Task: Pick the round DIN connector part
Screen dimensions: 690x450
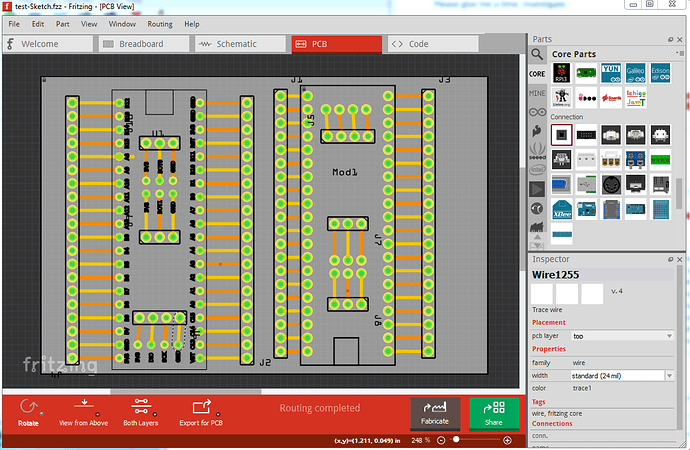Action: pos(611,184)
